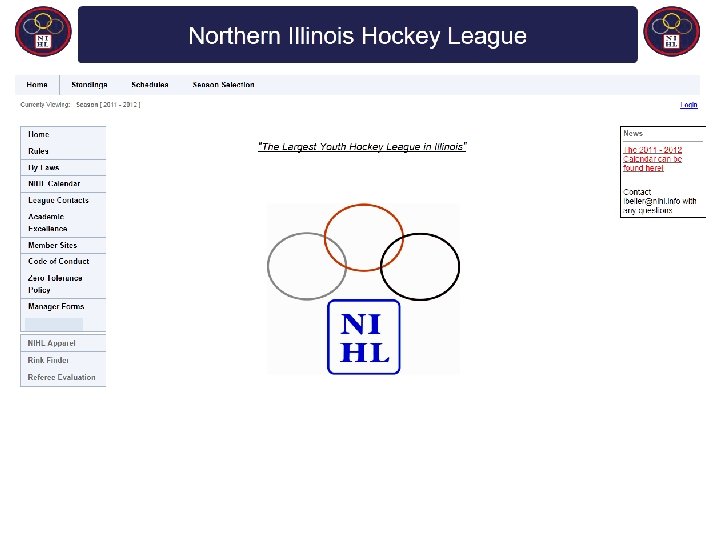The height and width of the screenshot is (540, 720).
Task: Open the 2011 - 2012 Calendar news link
Action: tap(652, 159)
